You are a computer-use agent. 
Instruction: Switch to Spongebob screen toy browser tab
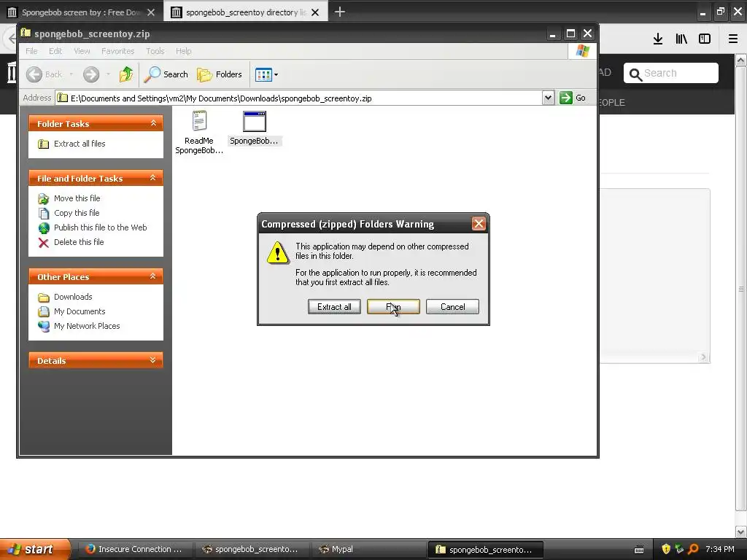click(x=81, y=12)
